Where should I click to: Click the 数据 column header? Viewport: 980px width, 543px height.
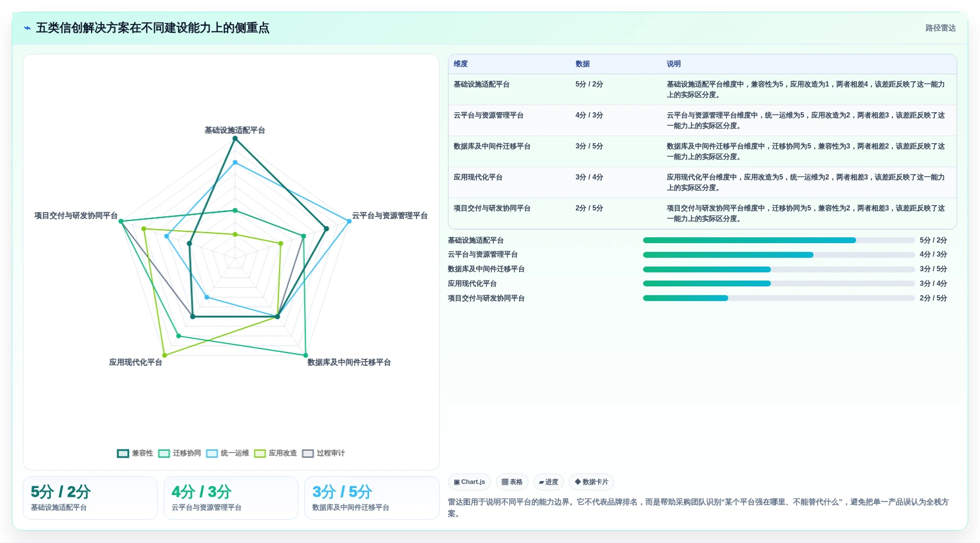[x=582, y=64]
